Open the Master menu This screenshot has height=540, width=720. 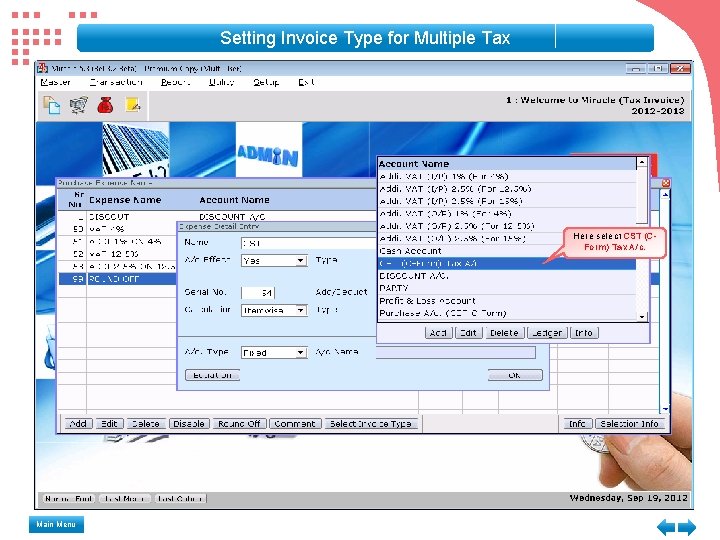click(55, 82)
